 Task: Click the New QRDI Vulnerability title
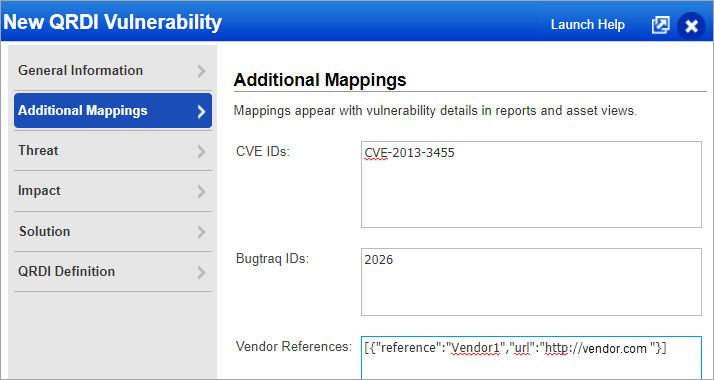coord(112,22)
